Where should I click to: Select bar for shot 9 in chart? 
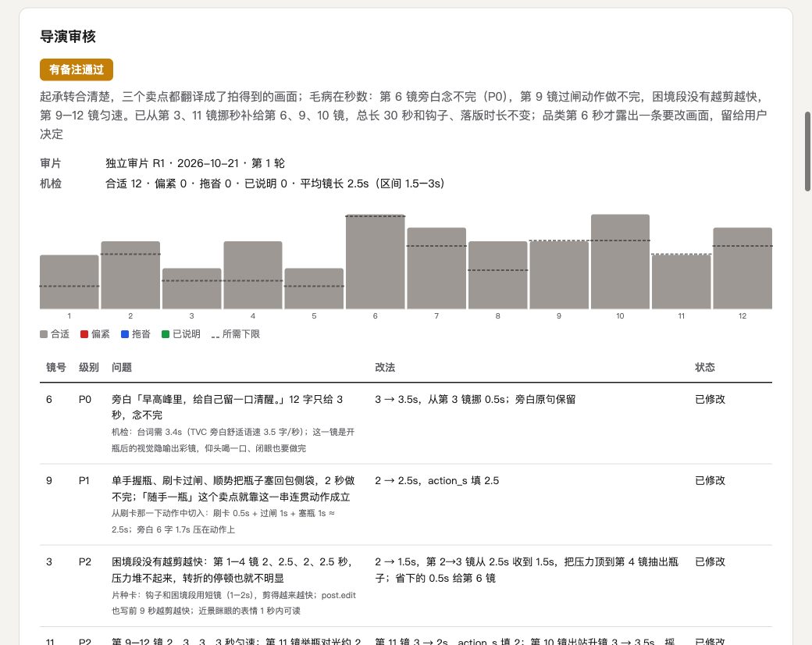point(559,275)
